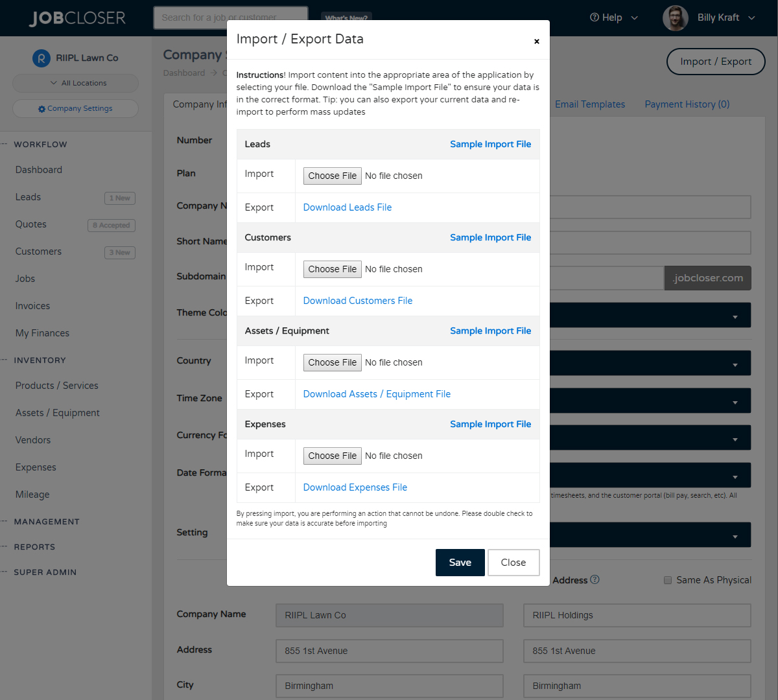This screenshot has width=778, height=700.
Task: Click the Close button in dialog
Action: (513, 563)
